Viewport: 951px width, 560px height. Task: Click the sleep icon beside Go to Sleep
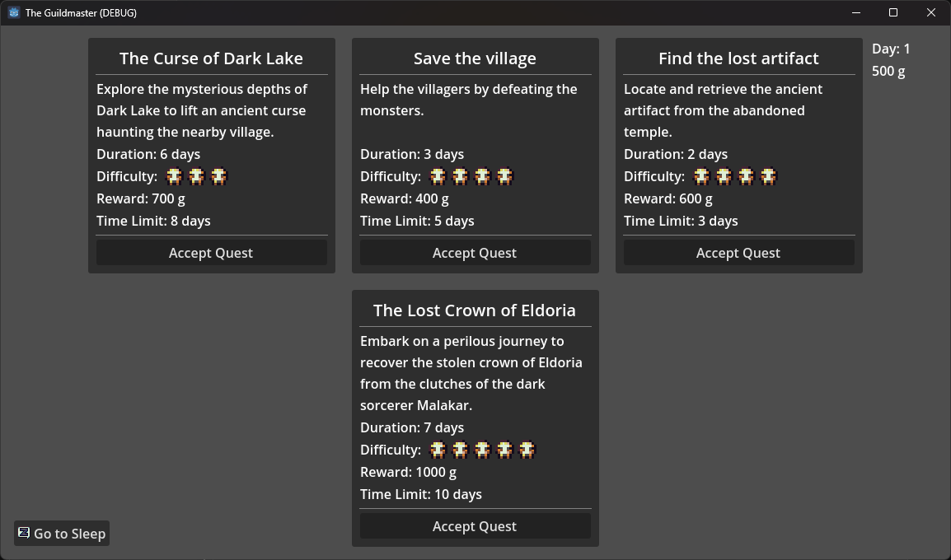click(24, 533)
